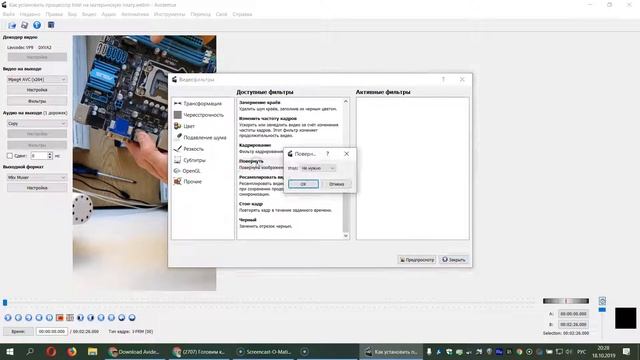Confirm rotation with the OK button

[303, 184]
